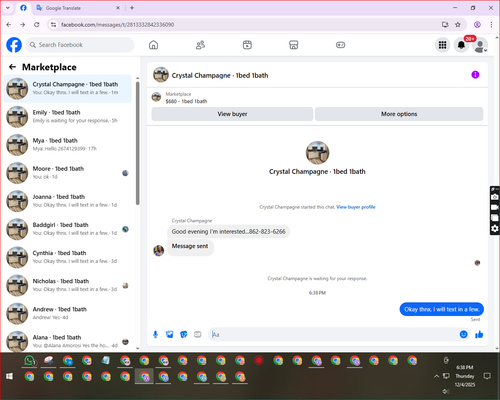Click the conversation list scrollbar
This screenshot has height=400, width=500.
click(x=138, y=143)
